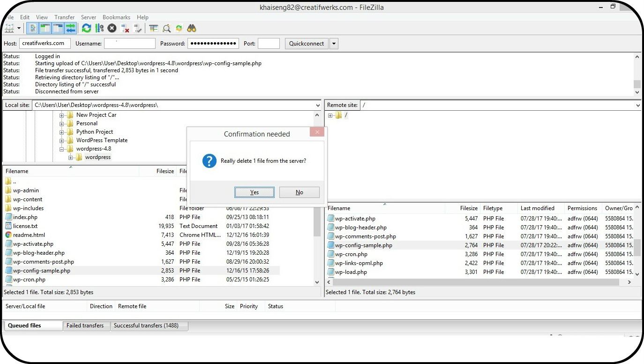644x364 pixels.
Task: Open the Server menu
Action: 89,17
